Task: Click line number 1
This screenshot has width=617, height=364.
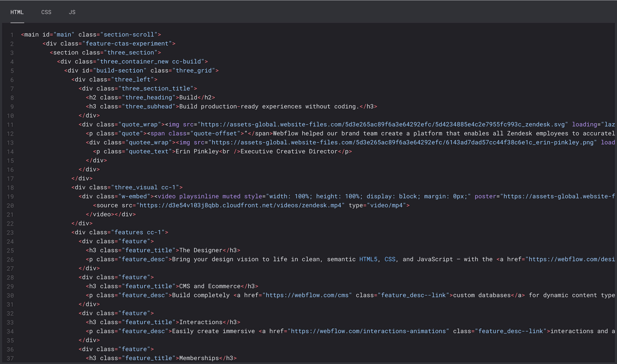Action: (x=12, y=35)
